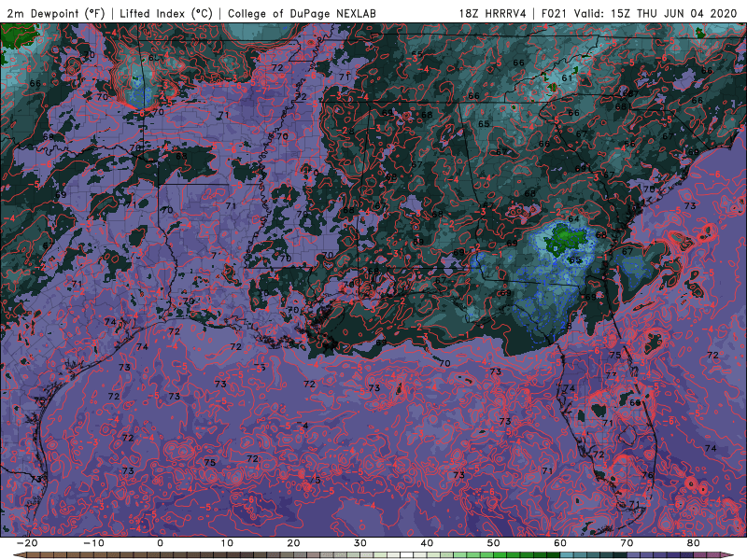Click the "-10" colorbar scale label

coord(93,543)
